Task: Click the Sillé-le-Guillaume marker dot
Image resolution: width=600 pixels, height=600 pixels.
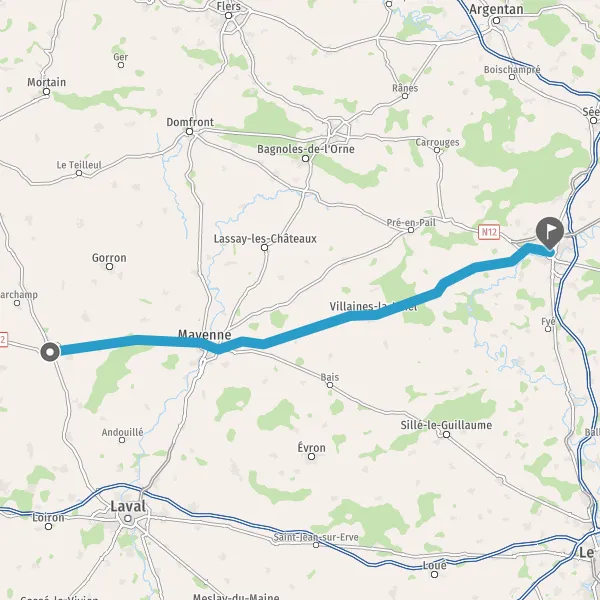Action: pos(446,434)
